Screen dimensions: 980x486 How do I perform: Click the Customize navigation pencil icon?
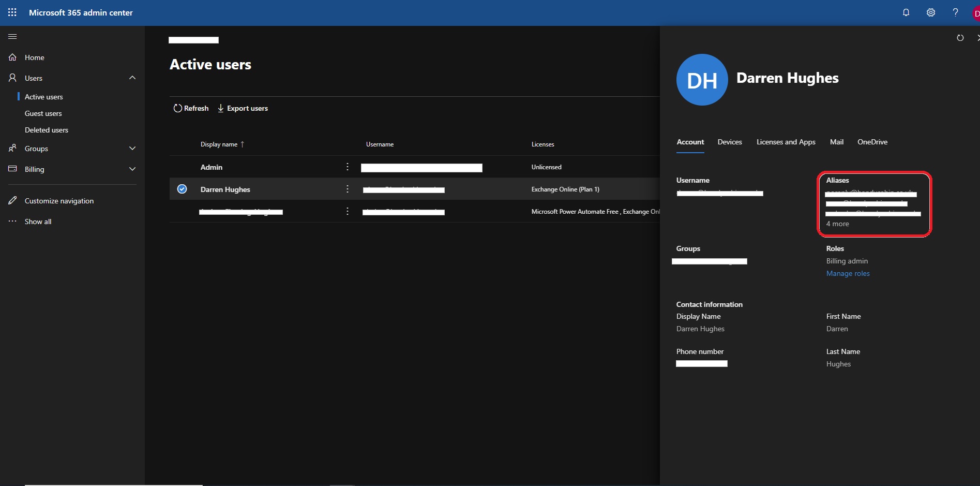pyautogui.click(x=13, y=201)
